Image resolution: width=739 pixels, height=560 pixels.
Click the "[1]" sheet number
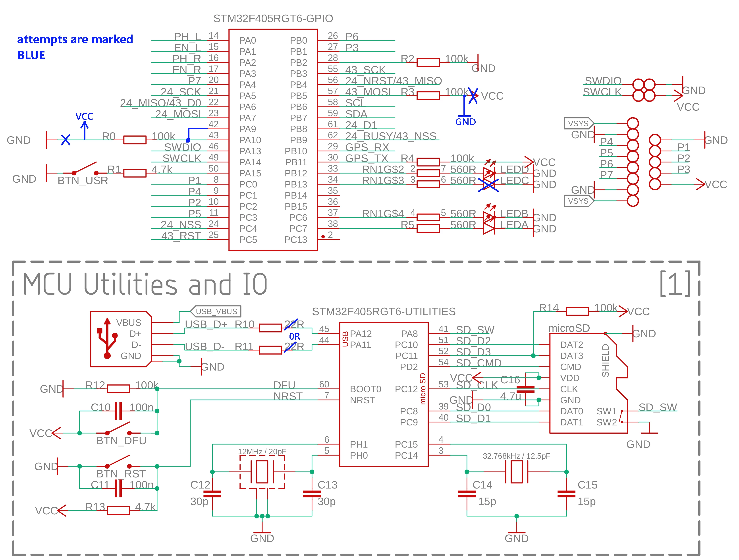tap(675, 284)
